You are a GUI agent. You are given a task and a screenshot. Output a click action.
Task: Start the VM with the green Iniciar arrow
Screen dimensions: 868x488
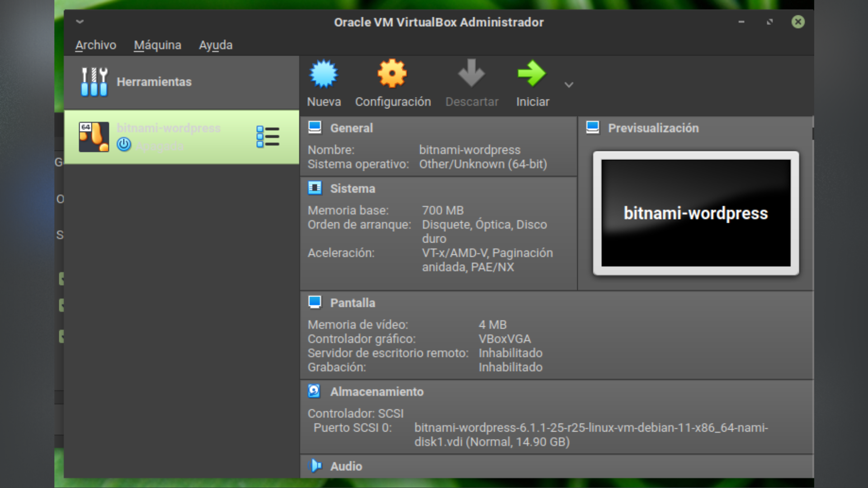coord(532,73)
